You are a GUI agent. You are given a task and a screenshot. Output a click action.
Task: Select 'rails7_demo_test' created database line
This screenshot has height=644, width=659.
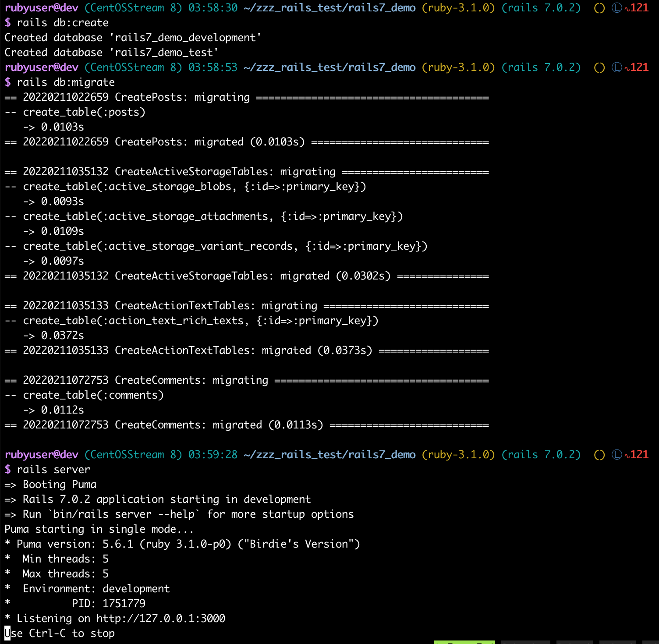click(x=112, y=53)
